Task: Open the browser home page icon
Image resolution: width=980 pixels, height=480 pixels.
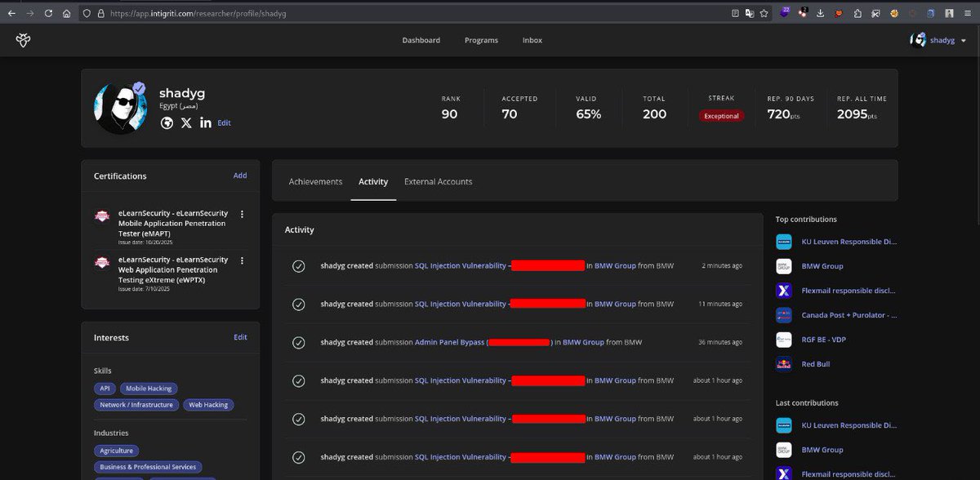Action: 67,13
